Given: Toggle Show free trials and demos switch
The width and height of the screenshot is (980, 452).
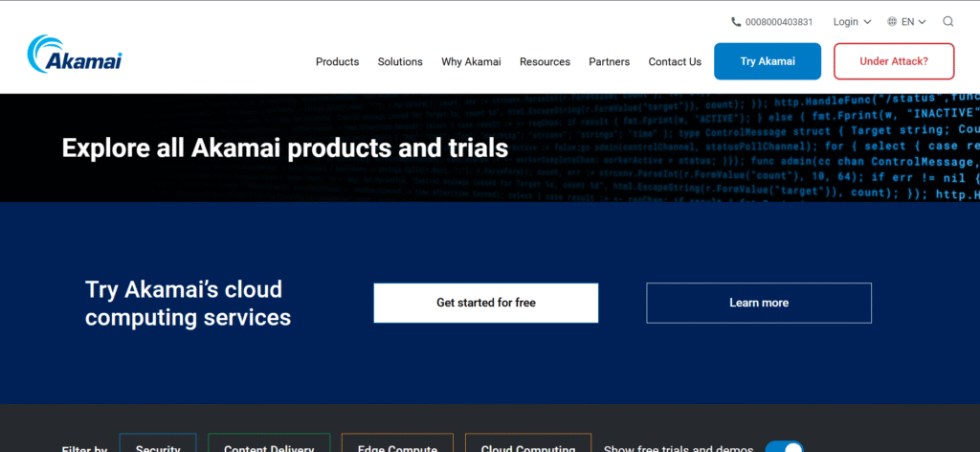Looking at the screenshot, I should coord(784,446).
